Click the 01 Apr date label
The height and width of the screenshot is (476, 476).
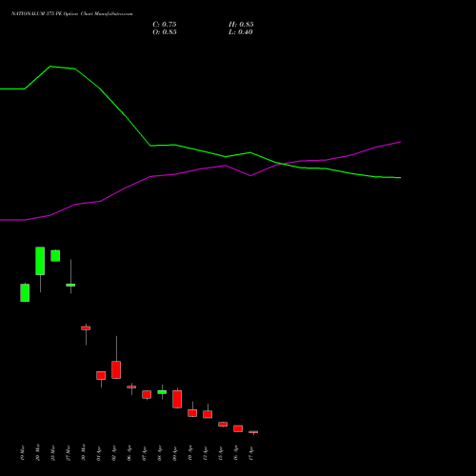click(98, 453)
